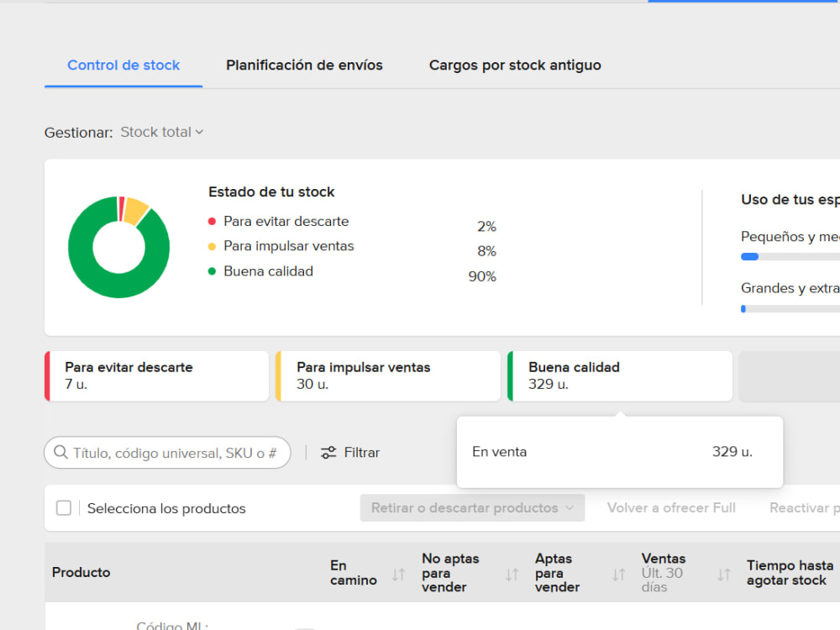Click the Estado de tu stock heading
The image size is (840, 630).
[271, 192]
